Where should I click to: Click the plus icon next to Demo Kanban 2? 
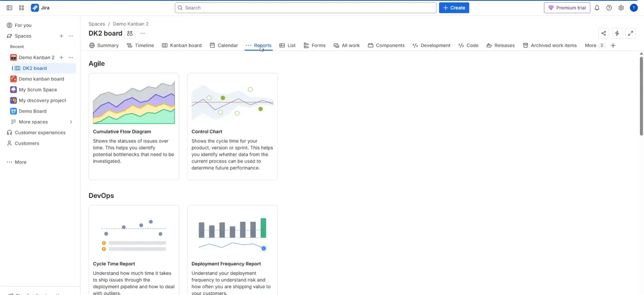coord(61,57)
